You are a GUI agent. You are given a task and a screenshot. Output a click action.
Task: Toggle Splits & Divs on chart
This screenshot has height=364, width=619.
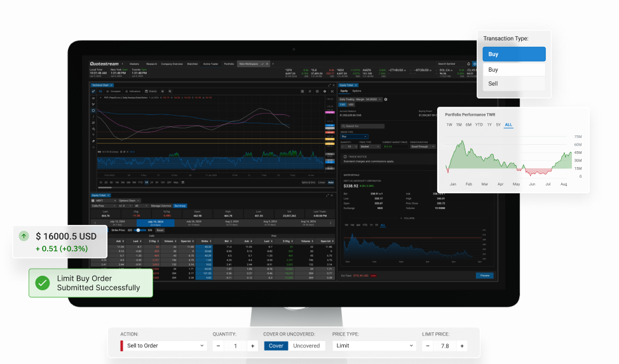point(309,182)
